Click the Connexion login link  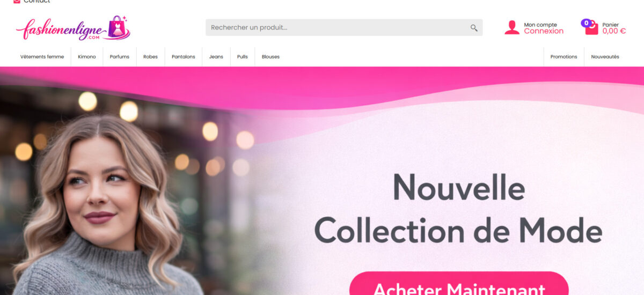[x=544, y=31]
